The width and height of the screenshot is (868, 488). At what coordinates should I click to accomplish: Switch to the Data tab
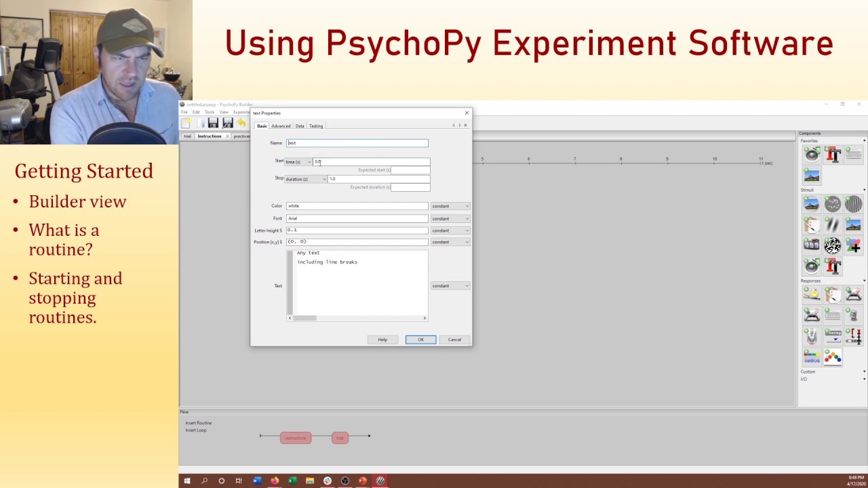tap(300, 126)
